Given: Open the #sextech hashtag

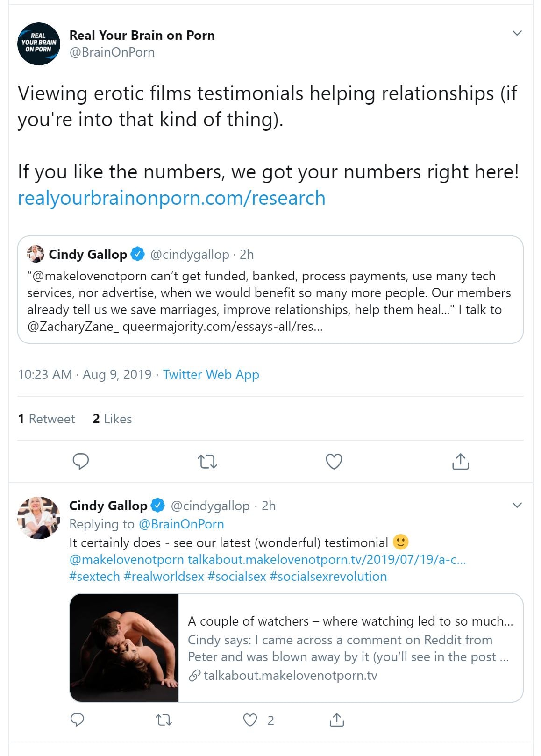Looking at the screenshot, I should [x=94, y=577].
